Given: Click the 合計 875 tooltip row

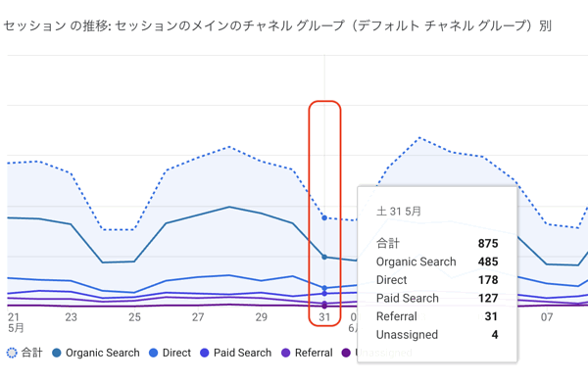Looking at the screenshot, I should coord(437,243).
